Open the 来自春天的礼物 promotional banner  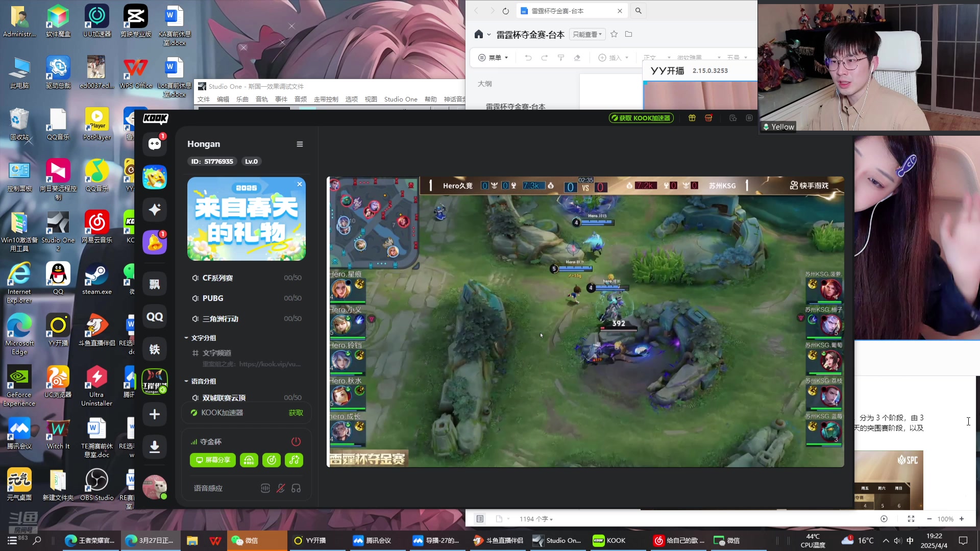[247, 219]
